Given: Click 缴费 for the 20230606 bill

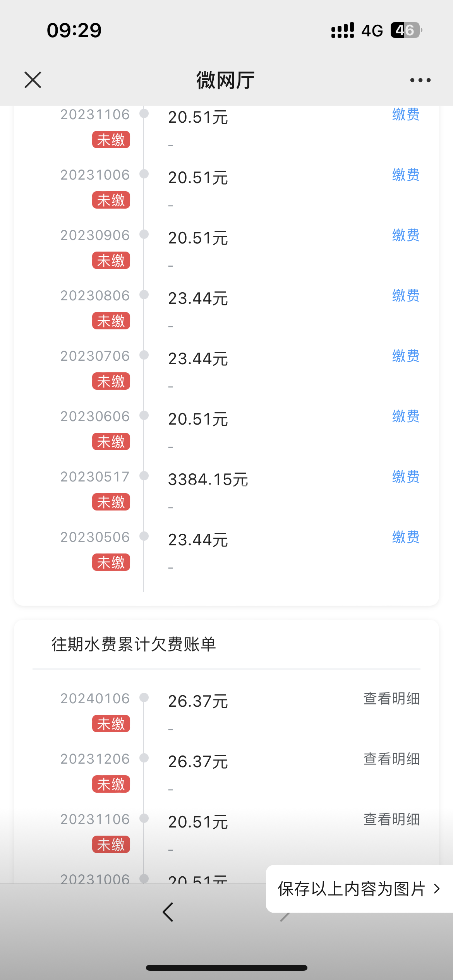Looking at the screenshot, I should point(405,416).
